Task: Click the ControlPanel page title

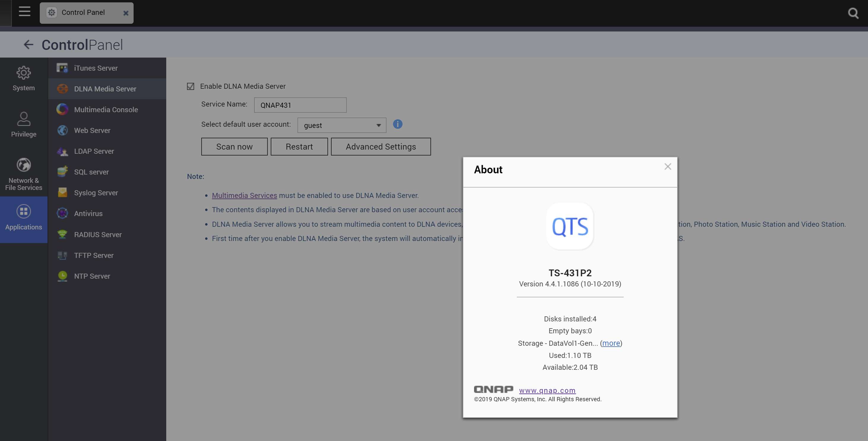Action: tap(82, 45)
